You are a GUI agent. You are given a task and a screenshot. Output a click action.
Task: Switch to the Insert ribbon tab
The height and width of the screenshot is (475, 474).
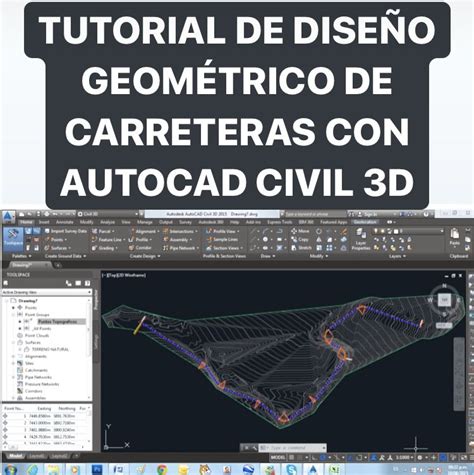pos(44,222)
